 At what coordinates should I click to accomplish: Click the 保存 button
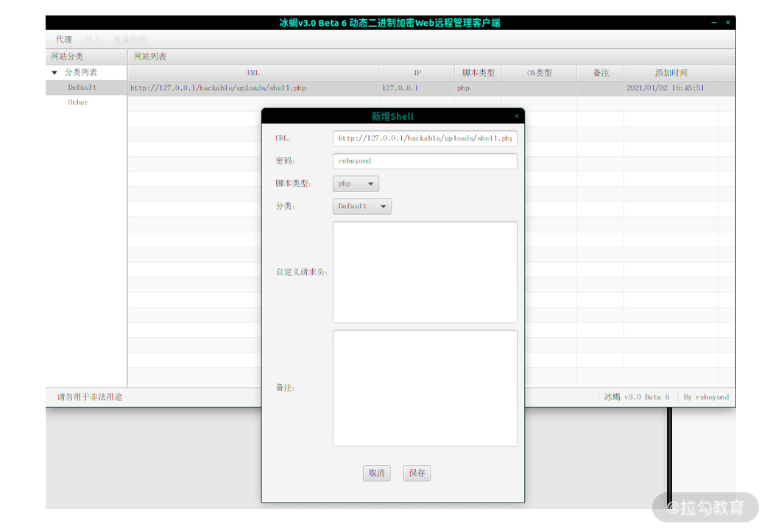[417, 473]
